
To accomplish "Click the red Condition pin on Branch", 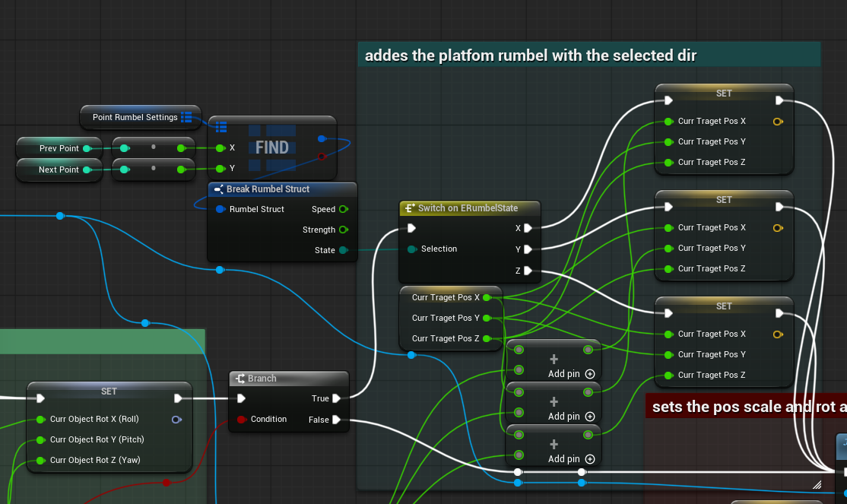I will 241,419.
